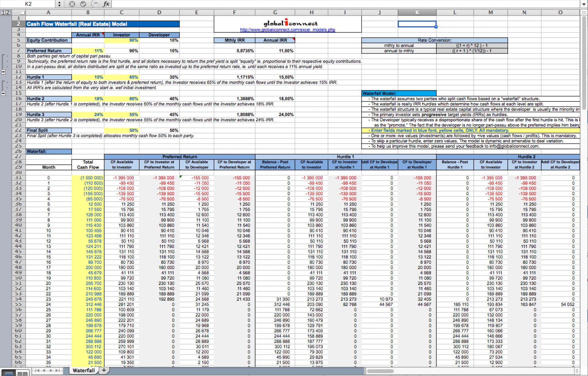
Task: Click the formula bar input area
Action: coord(345,4)
